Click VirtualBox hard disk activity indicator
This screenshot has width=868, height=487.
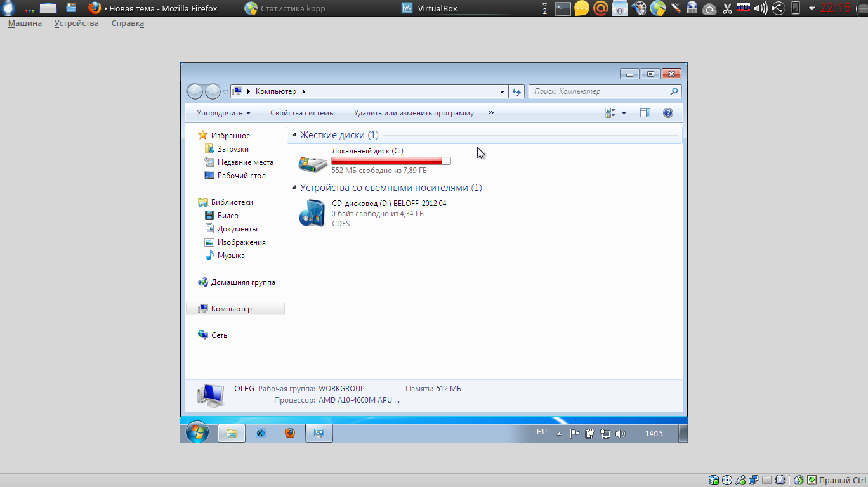pyautogui.click(x=714, y=480)
